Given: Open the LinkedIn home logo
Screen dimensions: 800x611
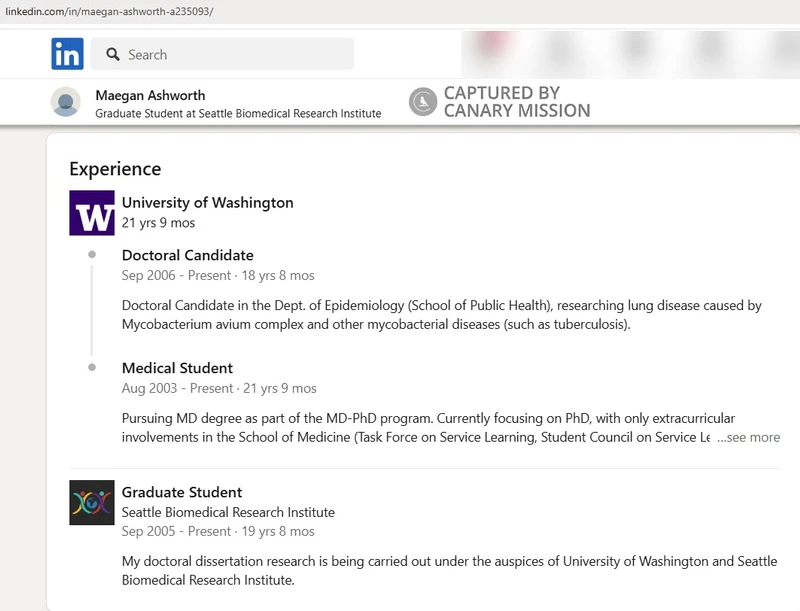Looking at the screenshot, I should click(x=67, y=54).
